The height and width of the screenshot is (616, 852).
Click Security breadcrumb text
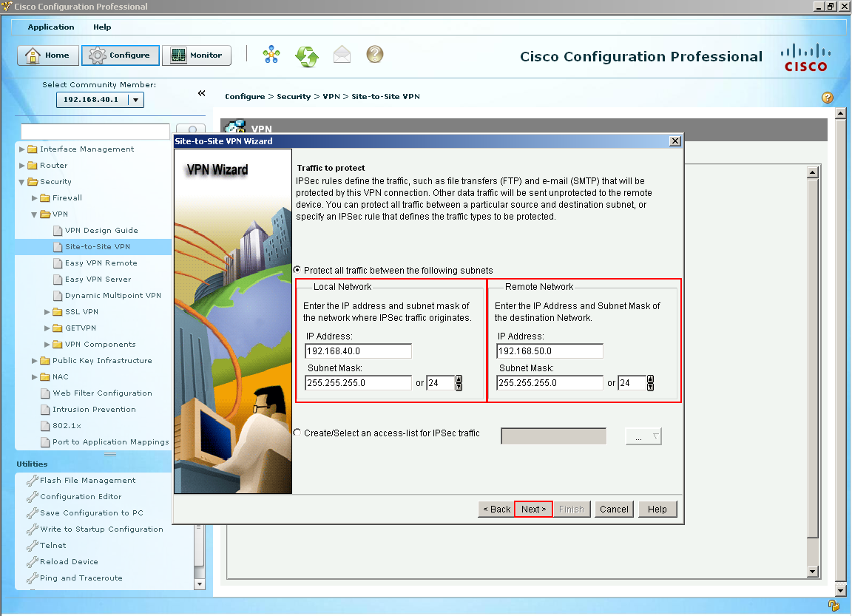(x=294, y=97)
